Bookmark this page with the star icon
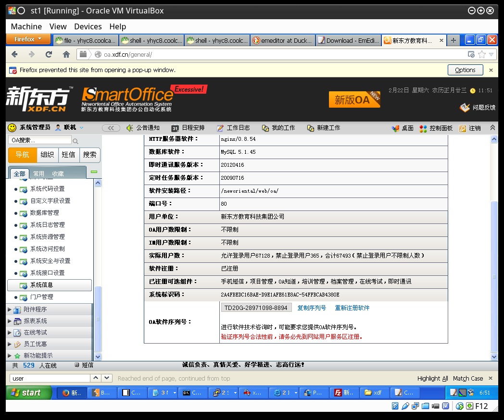This screenshot has width=504, height=420. (x=482, y=54)
